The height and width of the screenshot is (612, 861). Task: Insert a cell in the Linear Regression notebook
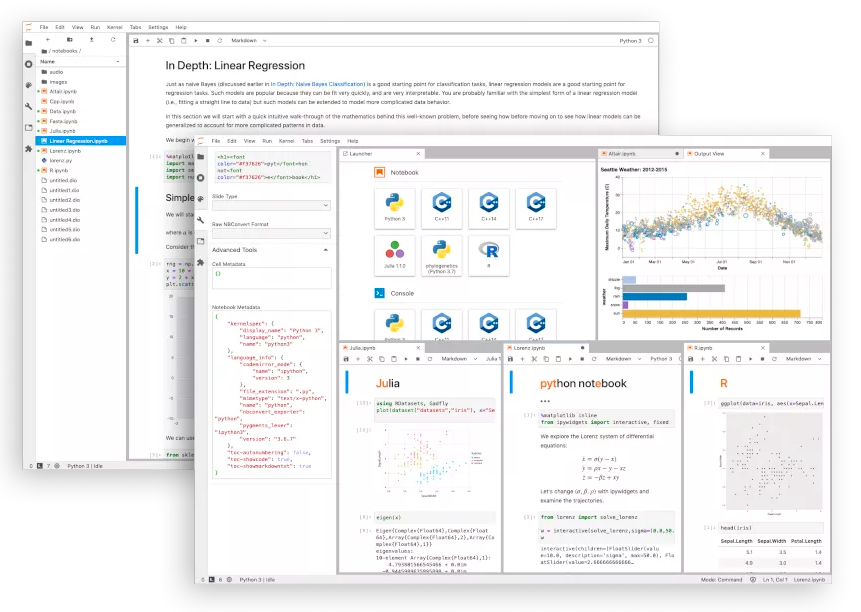(x=148, y=41)
